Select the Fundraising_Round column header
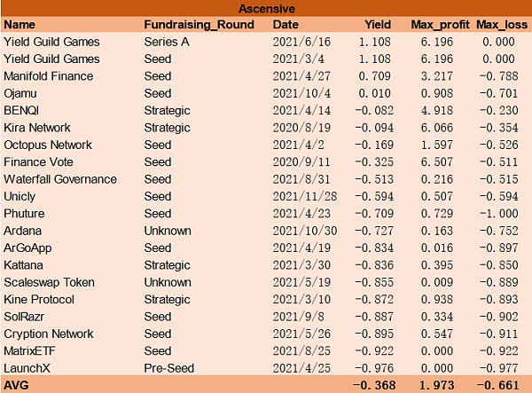Screen dimensions: 532x393 coord(199,25)
